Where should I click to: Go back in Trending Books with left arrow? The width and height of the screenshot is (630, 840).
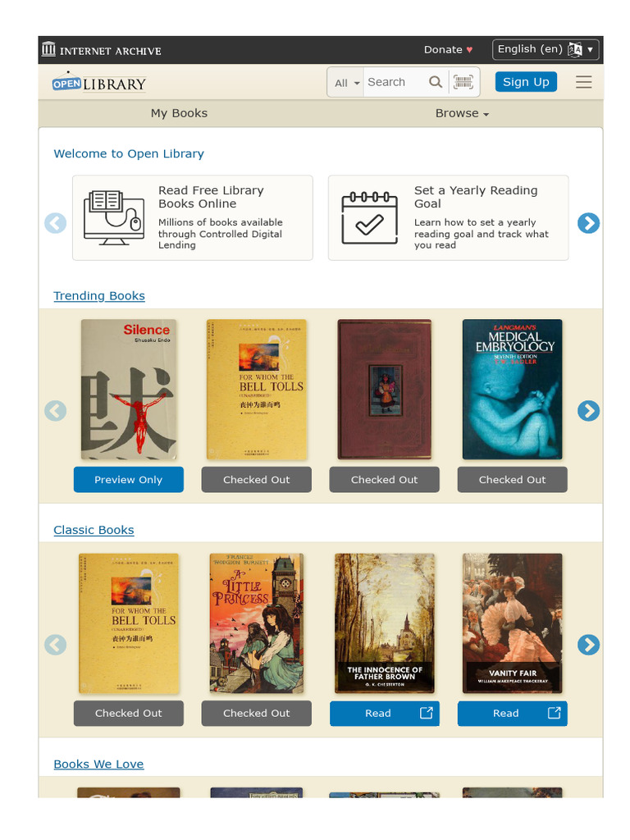55,411
